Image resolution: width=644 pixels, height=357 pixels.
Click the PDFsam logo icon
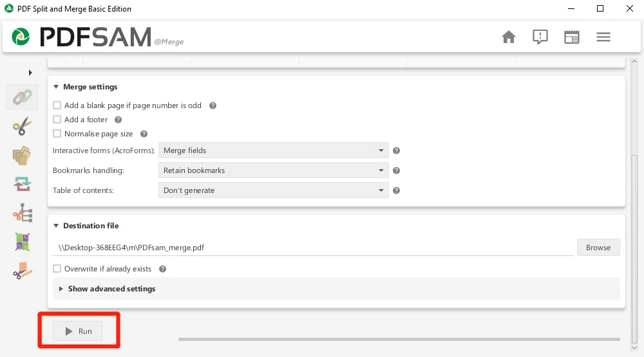21,37
